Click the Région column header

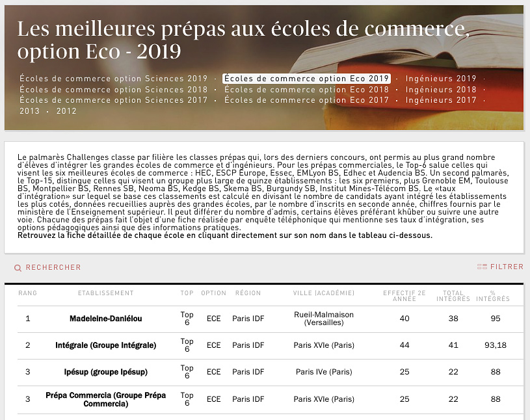(x=248, y=293)
